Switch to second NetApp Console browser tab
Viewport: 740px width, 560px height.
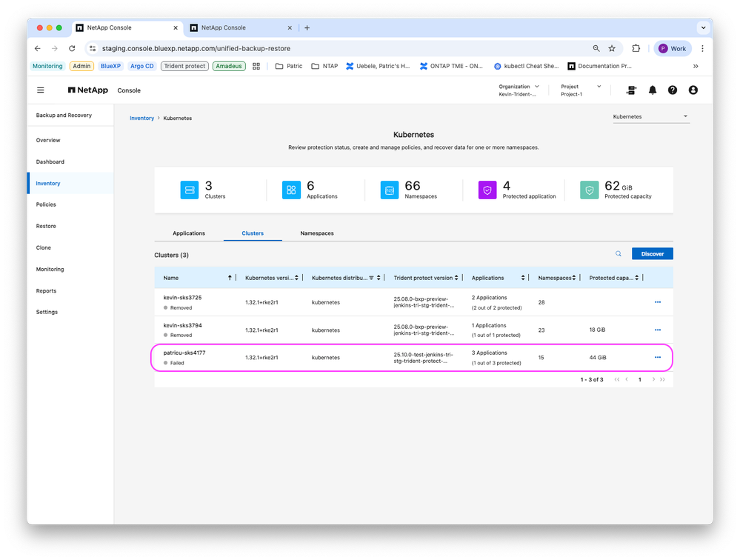[241, 28]
